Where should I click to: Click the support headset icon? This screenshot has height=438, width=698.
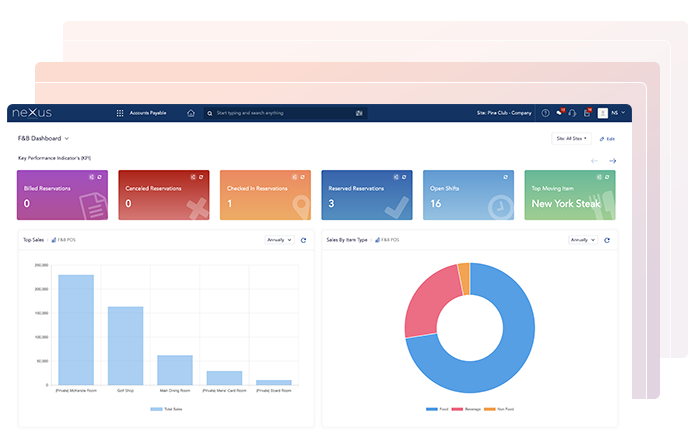(x=572, y=113)
